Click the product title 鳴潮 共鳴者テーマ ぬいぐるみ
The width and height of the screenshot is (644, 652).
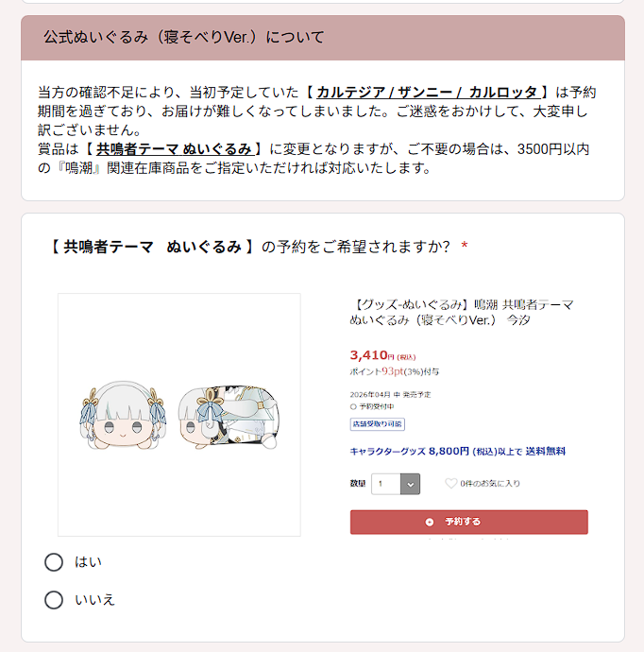462,312
